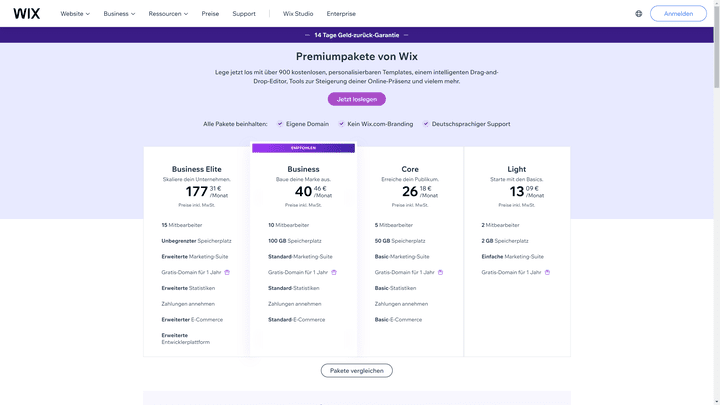720x405 pixels.
Task: Click gift icon beside Light plan Gratis-Domain
Action: coord(547,272)
